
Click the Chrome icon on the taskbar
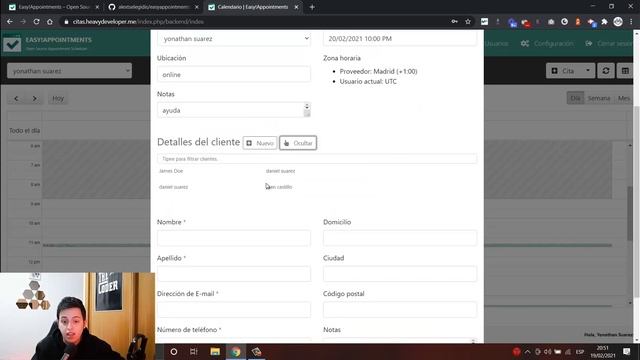(x=236, y=351)
